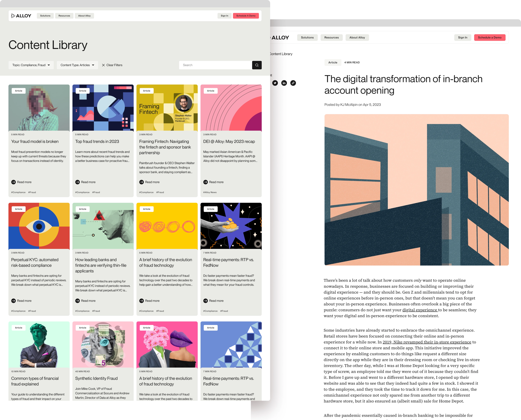The width and height of the screenshot is (521, 420).
Task: Click the Alloy logo in left header
Action: pos(21,16)
